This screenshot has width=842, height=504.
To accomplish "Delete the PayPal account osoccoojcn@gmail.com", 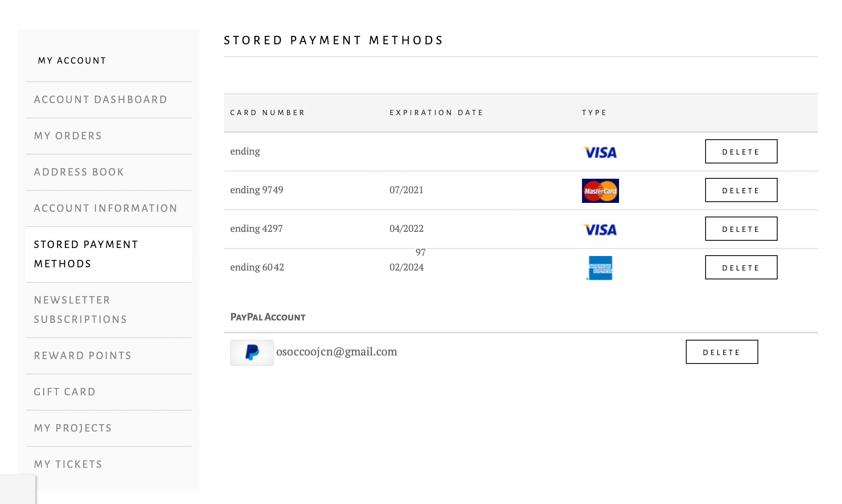I will 722,352.
